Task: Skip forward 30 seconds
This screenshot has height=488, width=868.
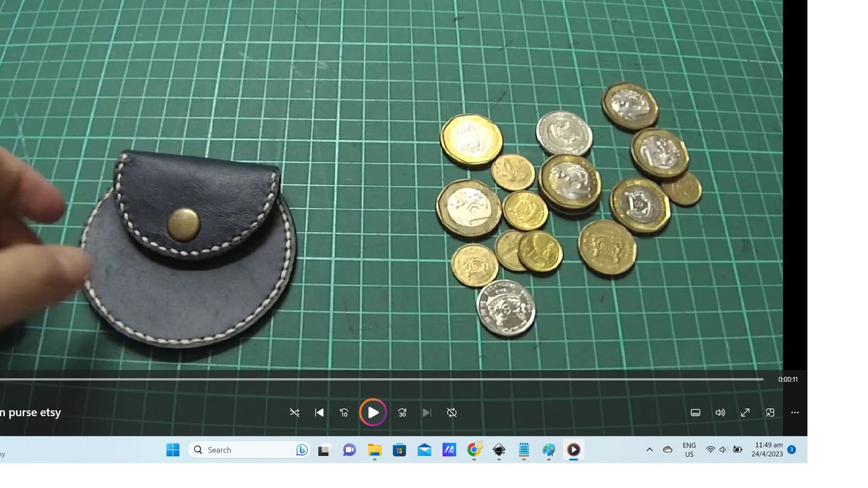Action: 402,412
